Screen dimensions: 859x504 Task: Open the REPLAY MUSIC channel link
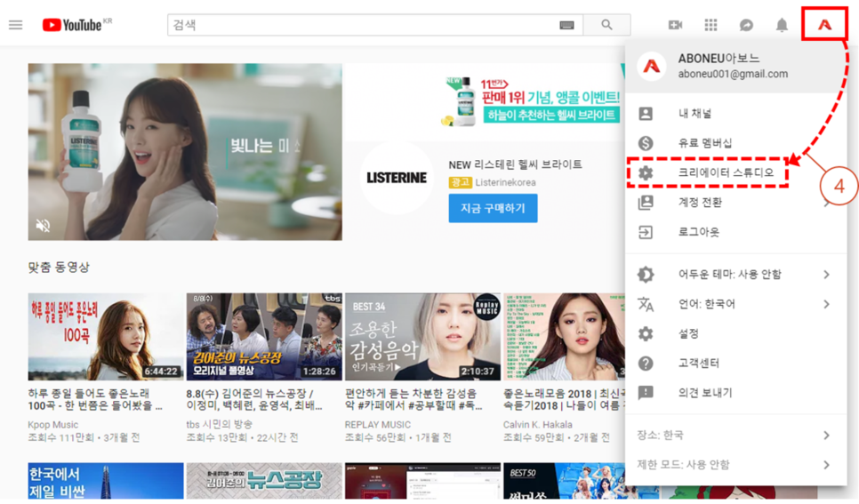(x=377, y=425)
